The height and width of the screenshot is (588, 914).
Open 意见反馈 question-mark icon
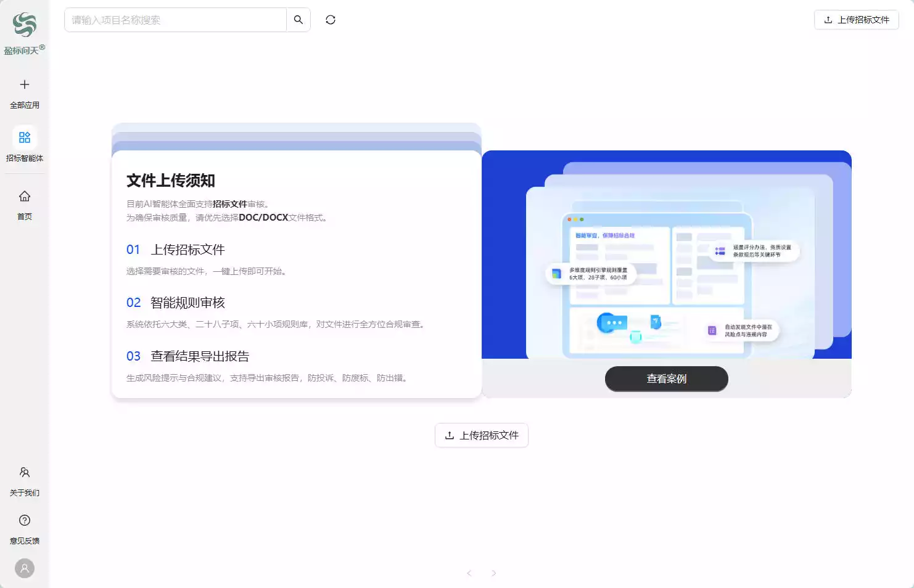pyautogui.click(x=25, y=520)
